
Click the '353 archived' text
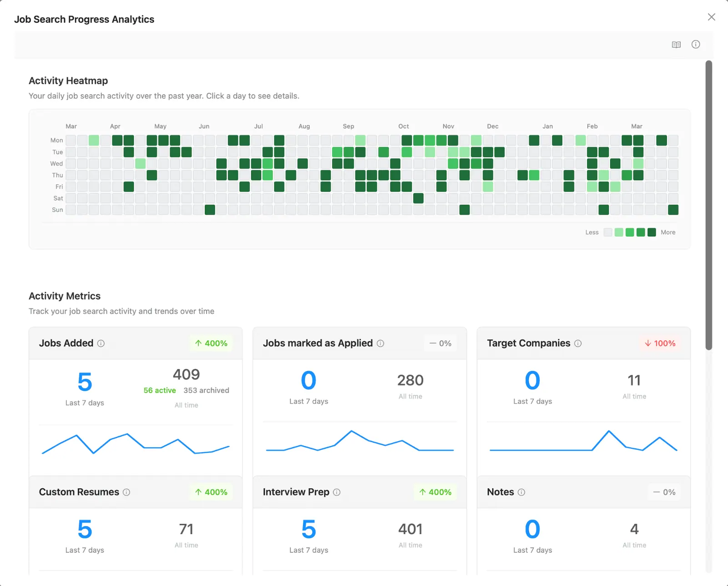pyautogui.click(x=206, y=391)
